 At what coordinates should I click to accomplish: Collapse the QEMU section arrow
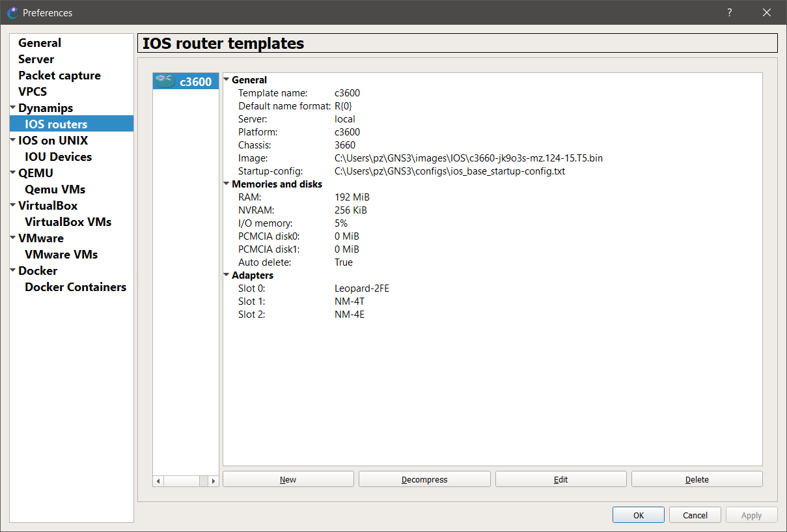[13, 173]
